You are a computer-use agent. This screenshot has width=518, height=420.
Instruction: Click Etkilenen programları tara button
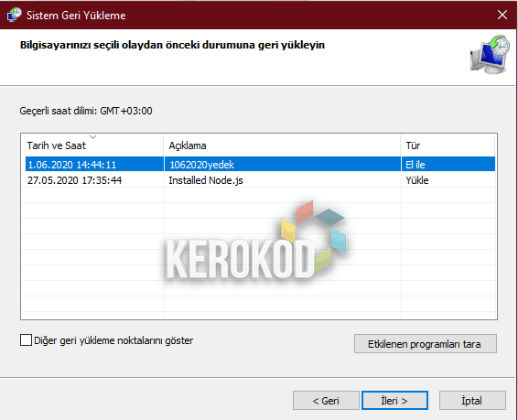[x=426, y=344]
